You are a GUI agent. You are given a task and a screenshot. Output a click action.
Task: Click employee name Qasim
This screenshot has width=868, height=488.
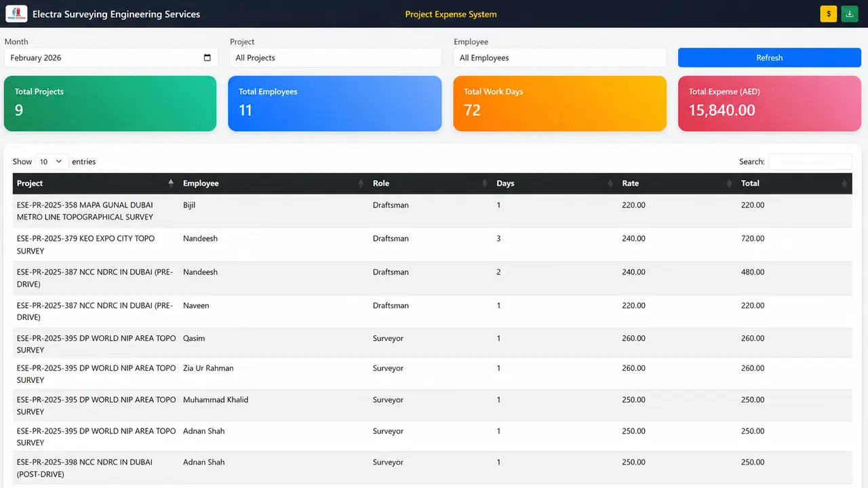(194, 338)
